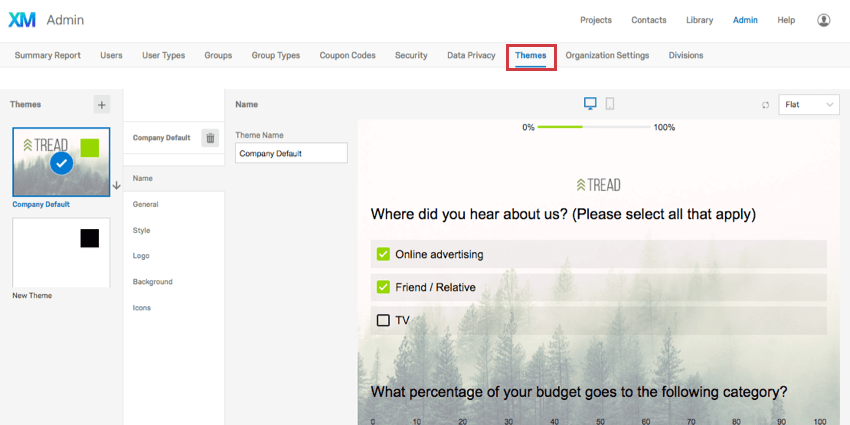The width and height of the screenshot is (850, 425).
Task: Open the Themes tab
Action: tap(531, 55)
